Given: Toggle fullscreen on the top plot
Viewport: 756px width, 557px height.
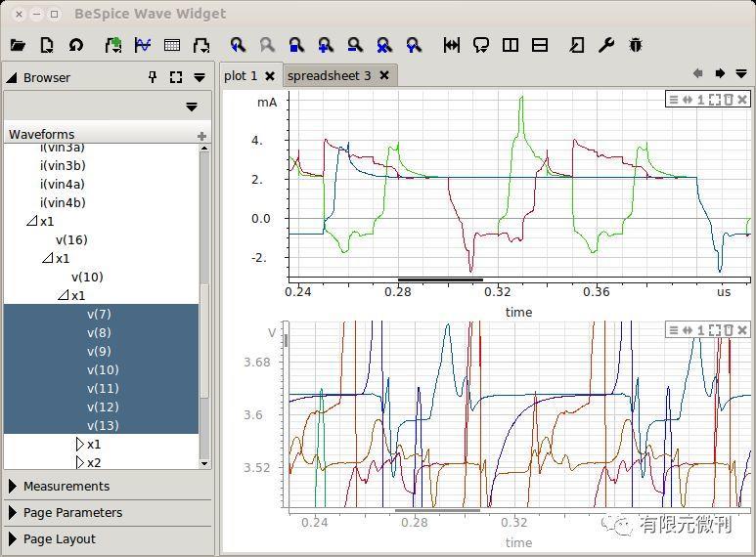Looking at the screenshot, I should pyautogui.click(x=715, y=100).
